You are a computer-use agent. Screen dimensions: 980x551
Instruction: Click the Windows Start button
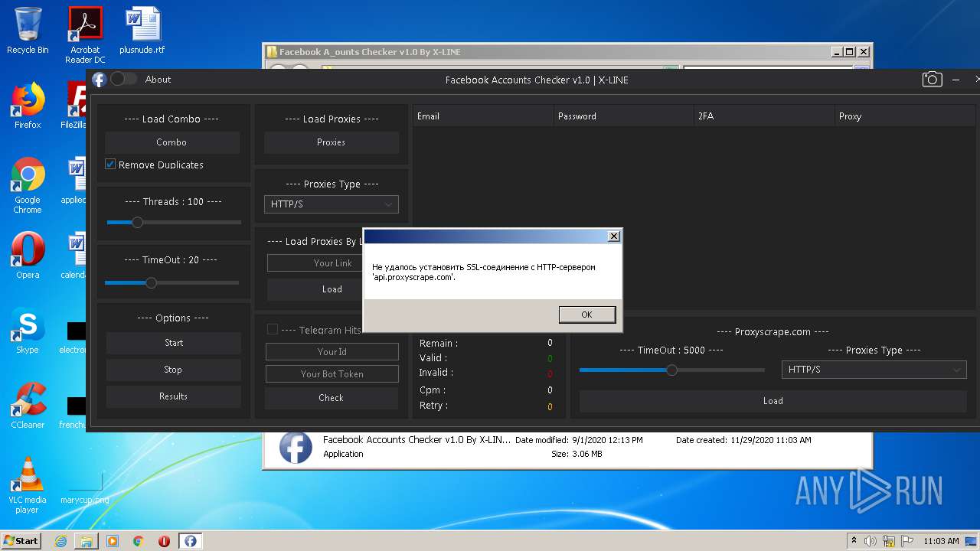click(21, 540)
